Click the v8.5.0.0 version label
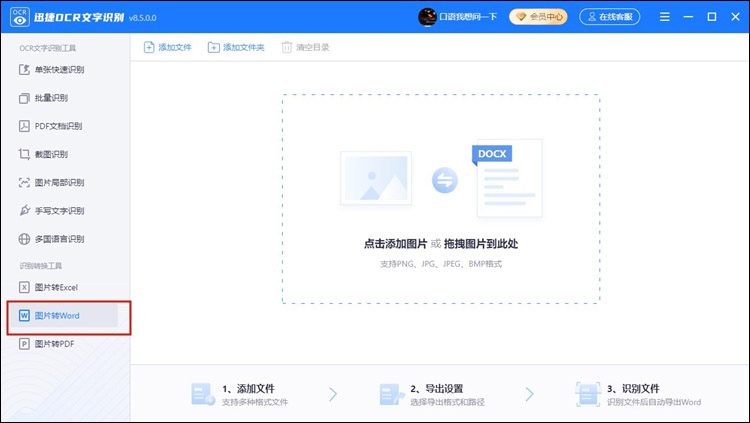Screen dimensions: 750x423 (143, 18)
